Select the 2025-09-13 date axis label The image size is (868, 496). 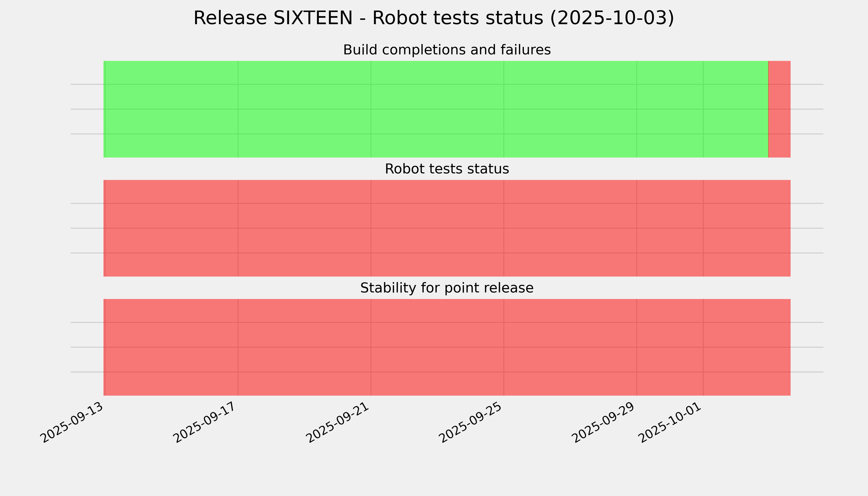click(x=72, y=423)
